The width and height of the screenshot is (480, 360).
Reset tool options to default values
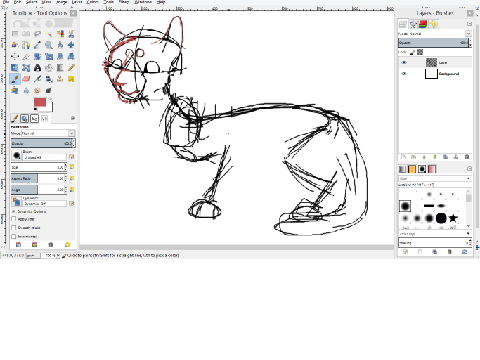67,245
